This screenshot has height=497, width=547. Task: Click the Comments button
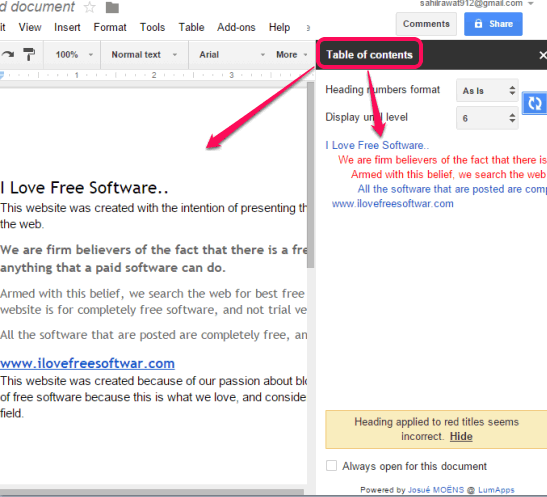[426, 24]
